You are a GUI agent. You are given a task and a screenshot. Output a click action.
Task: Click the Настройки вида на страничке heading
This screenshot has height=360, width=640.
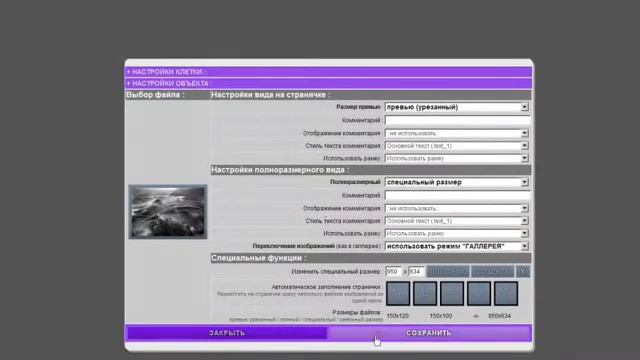pos(271,95)
